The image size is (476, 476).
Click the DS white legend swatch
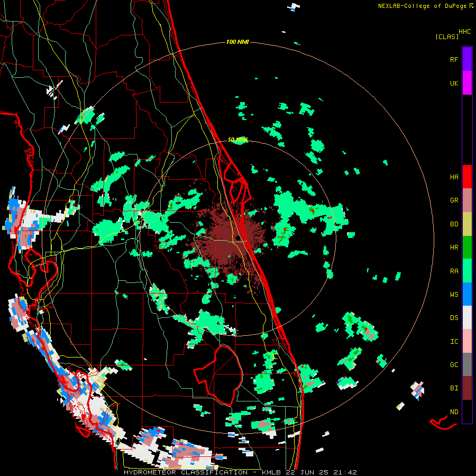pyautogui.click(x=467, y=318)
